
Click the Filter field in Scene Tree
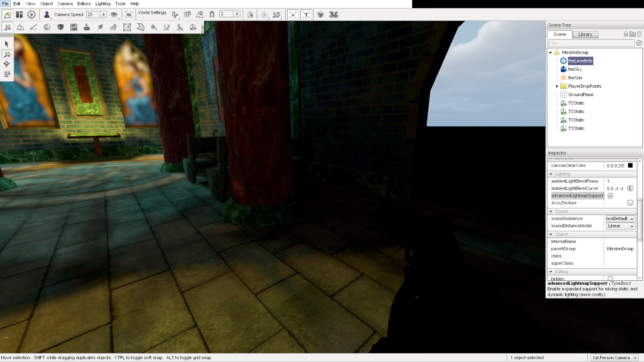(x=591, y=43)
